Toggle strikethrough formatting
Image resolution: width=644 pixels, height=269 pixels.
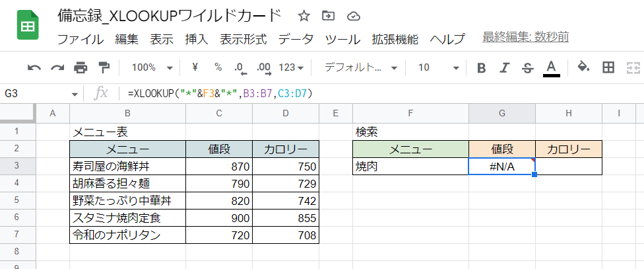tap(528, 67)
